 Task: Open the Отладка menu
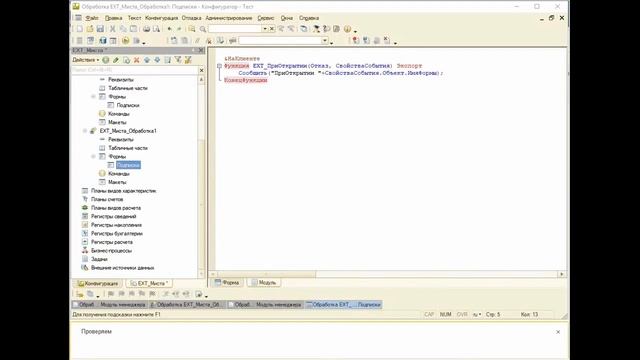191,18
